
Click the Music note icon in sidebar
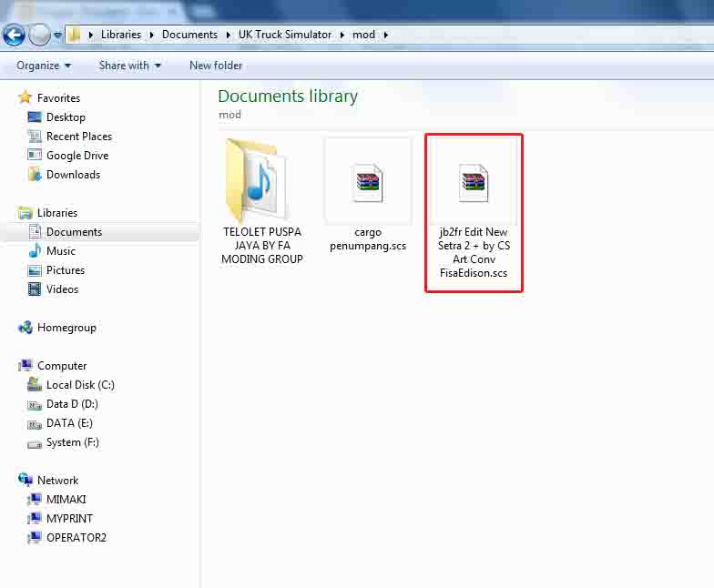point(35,251)
